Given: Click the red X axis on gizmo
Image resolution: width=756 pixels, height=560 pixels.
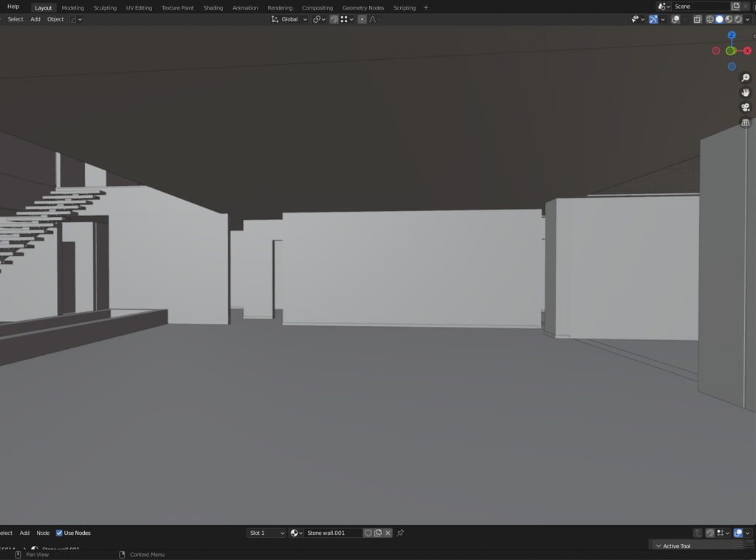Looking at the screenshot, I should point(747,51).
